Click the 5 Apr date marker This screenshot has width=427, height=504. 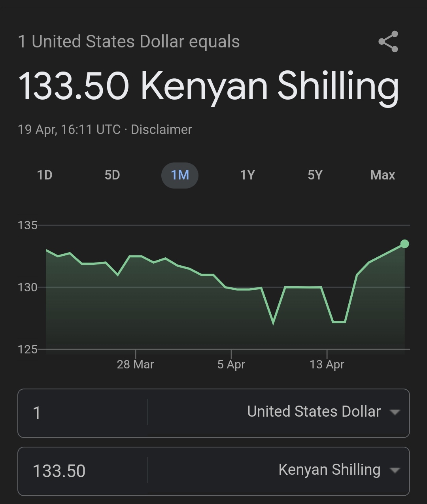pos(231,364)
